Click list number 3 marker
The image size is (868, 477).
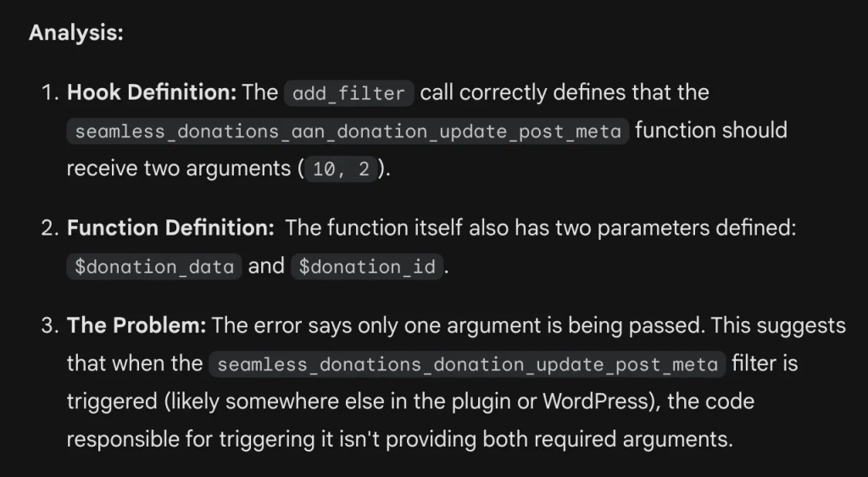pos(50,325)
